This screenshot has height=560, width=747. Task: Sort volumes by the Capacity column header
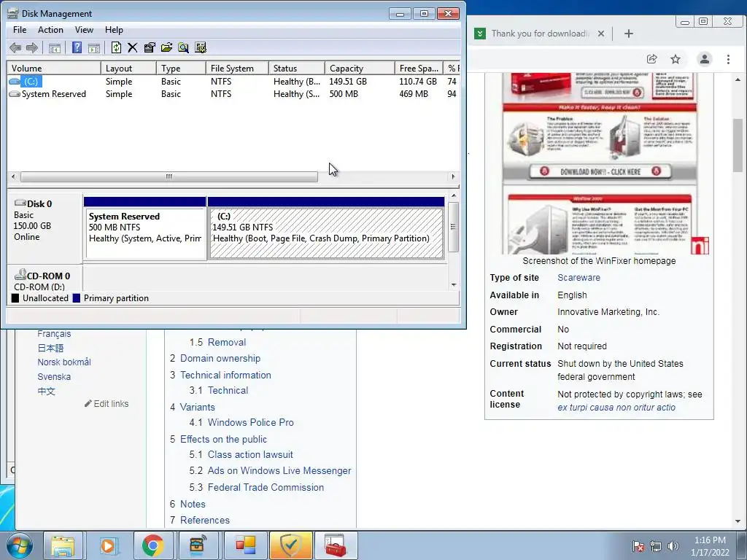tap(360, 68)
